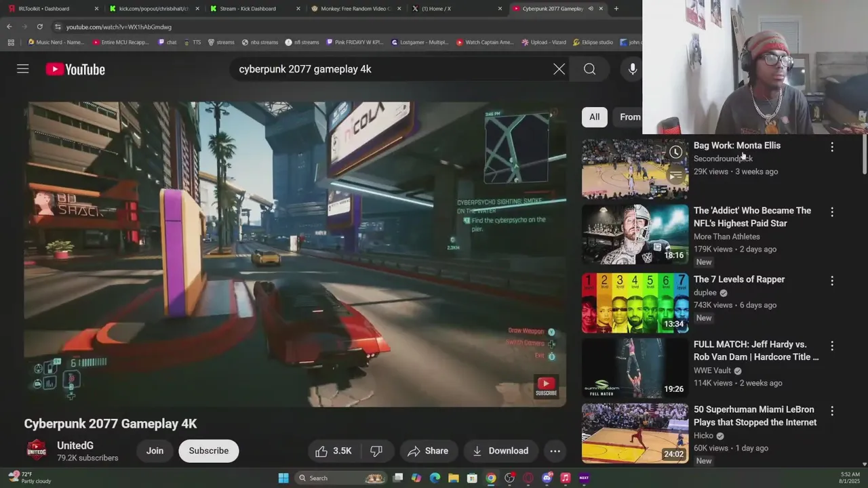Open Microsoft Edge from taskbar

(x=435, y=478)
